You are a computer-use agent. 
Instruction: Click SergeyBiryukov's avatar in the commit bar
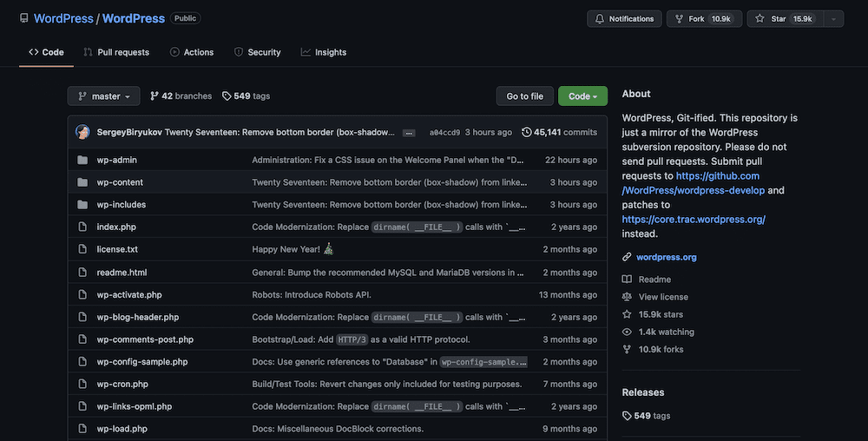click(x=82, y=132)
